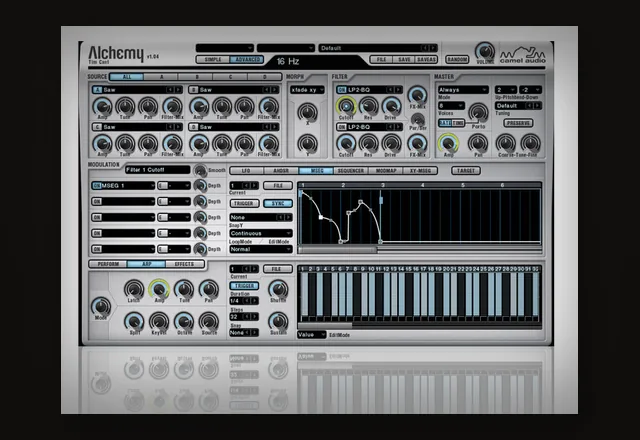Screen dimensions: 640x440
Task: Click next arrow on Tuning Default selector
Action: coord(538,106)
